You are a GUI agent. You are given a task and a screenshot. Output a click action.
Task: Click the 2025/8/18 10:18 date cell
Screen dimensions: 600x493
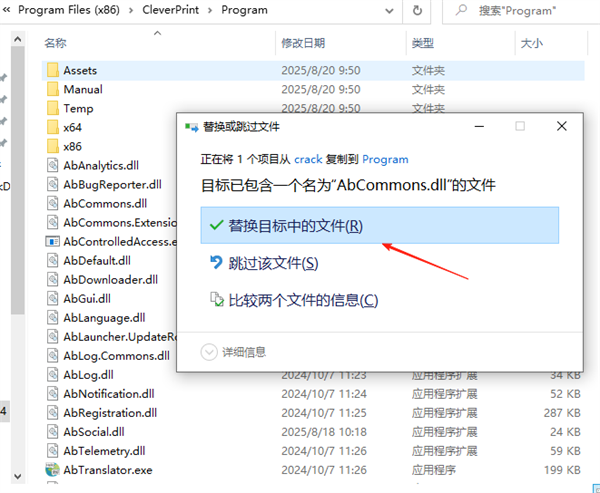324,432
